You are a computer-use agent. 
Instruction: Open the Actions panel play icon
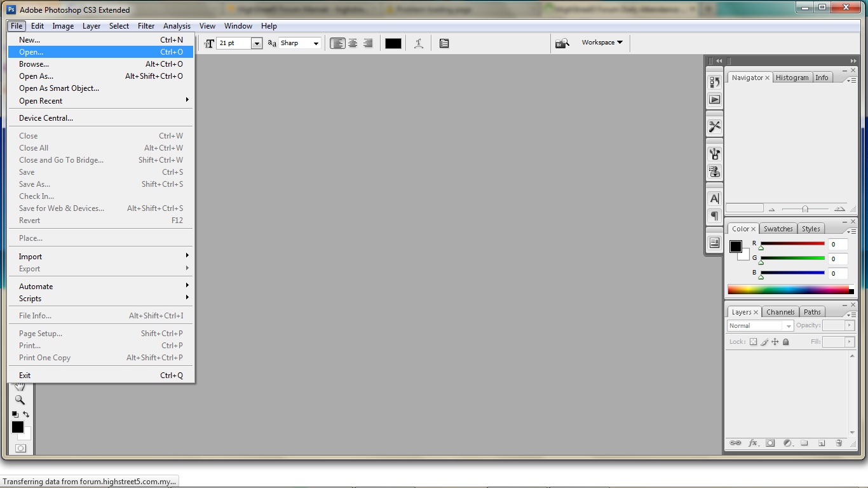[x=714, y=100]
